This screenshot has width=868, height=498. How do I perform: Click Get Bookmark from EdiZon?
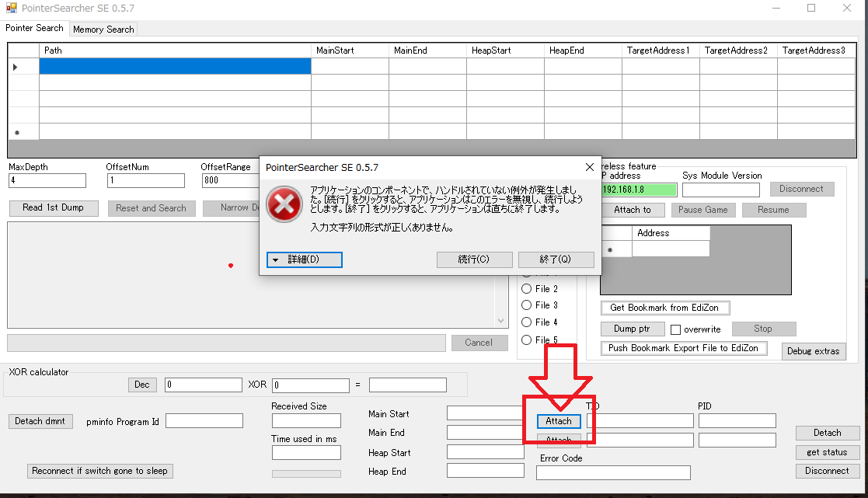(x=665, y=308)
